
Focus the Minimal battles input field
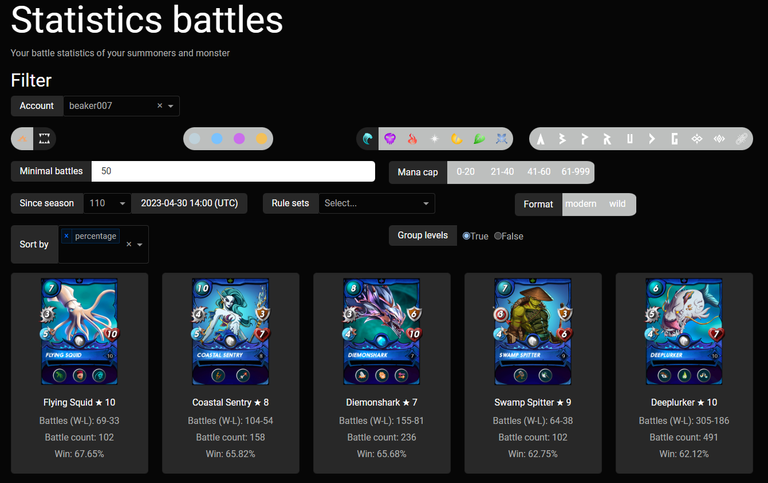(233, 171)
